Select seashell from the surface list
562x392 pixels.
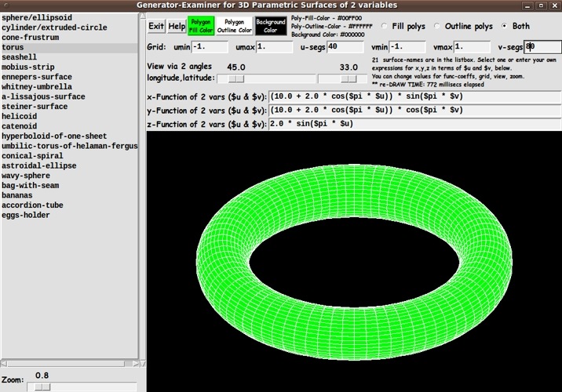click(x=24, y=58)
